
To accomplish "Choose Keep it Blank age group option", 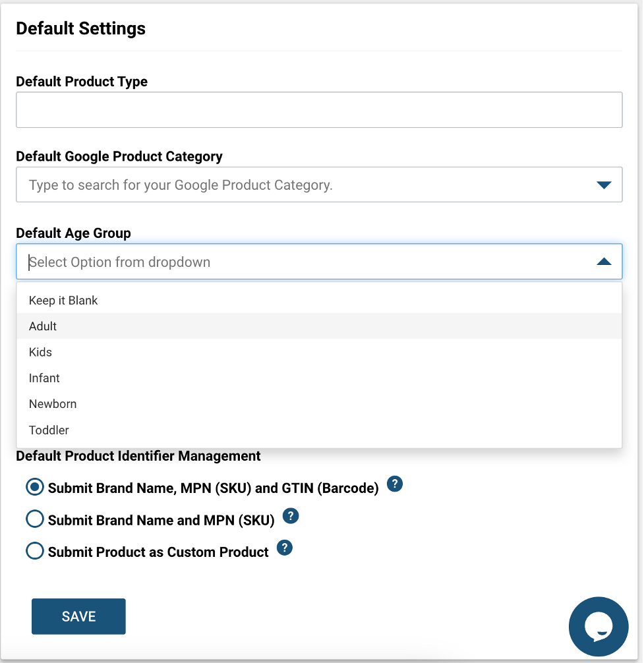I will coord(319,301).
